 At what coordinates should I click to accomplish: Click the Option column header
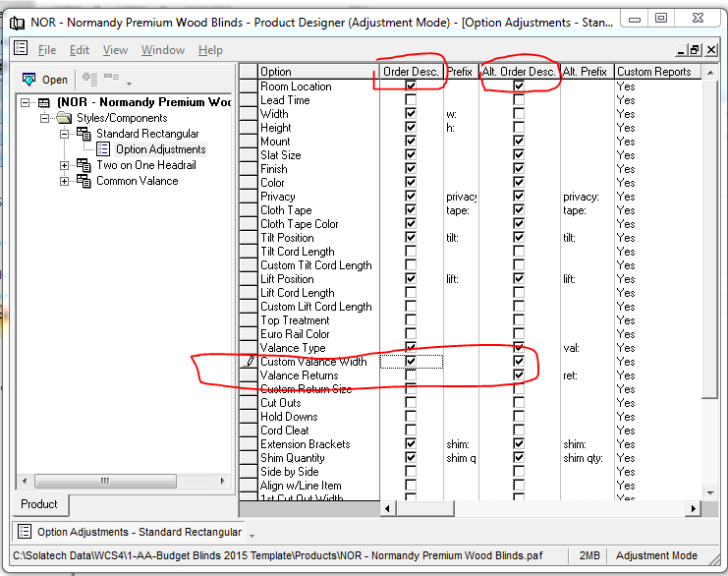point(318,72)
